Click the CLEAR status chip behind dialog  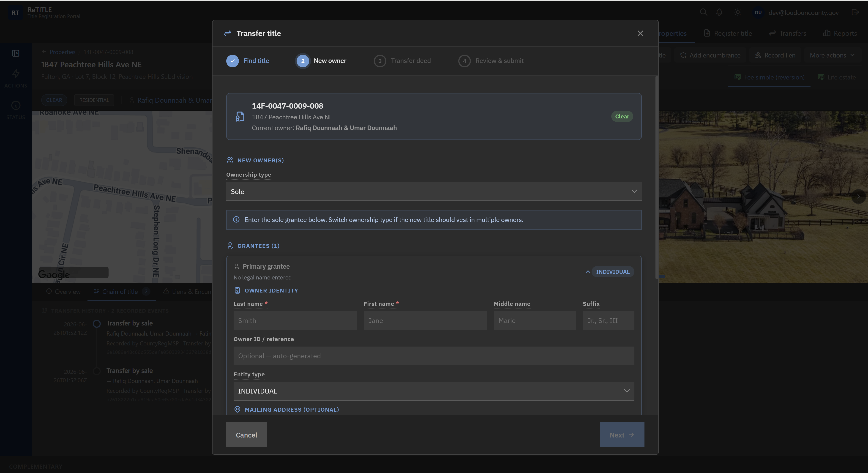click(x=54, y=100)
